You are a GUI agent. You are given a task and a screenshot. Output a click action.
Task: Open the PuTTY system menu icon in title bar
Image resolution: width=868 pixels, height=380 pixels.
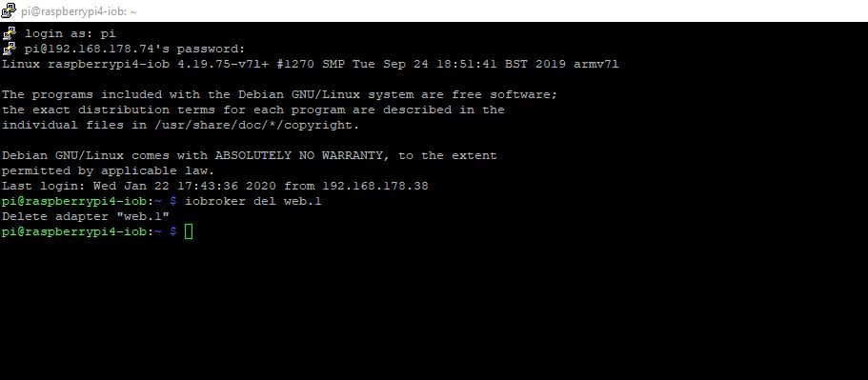pos(9,10)
